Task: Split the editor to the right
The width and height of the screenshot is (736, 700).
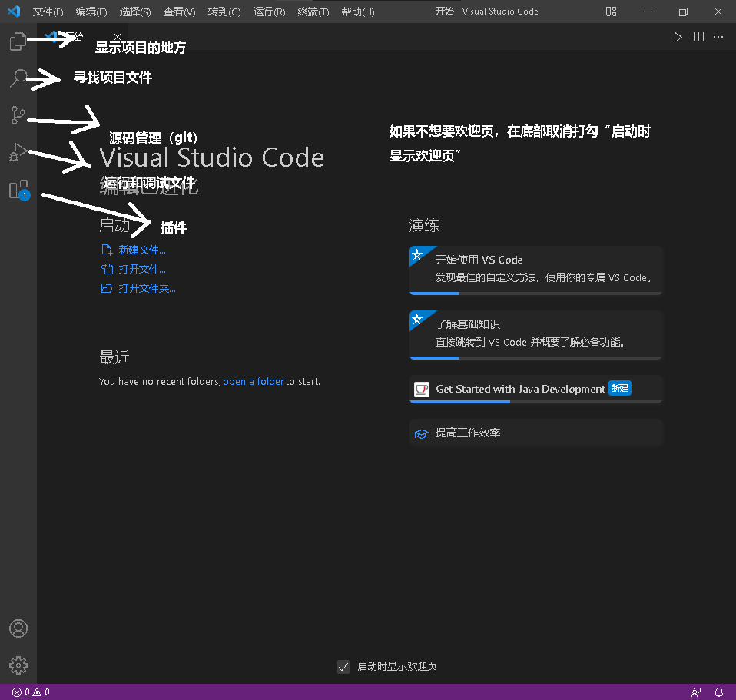Action: tap(698, 37)
